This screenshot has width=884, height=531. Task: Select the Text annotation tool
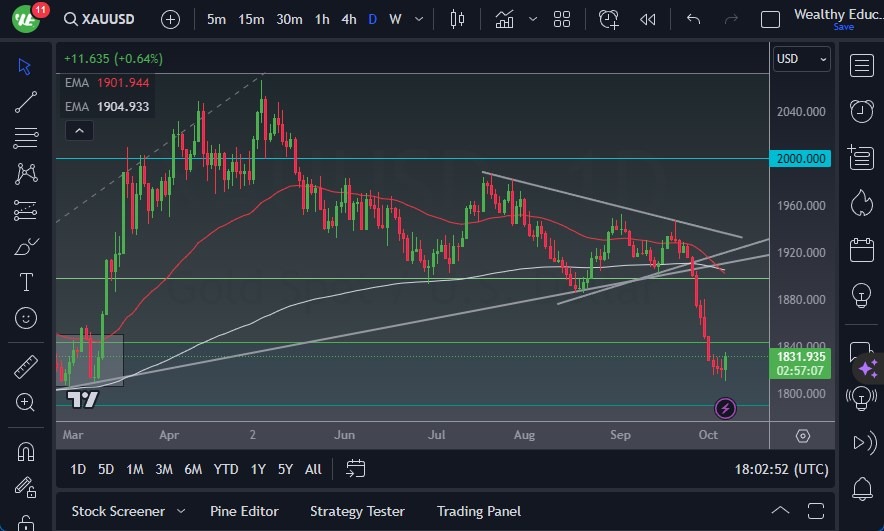[x=26, y=282]
